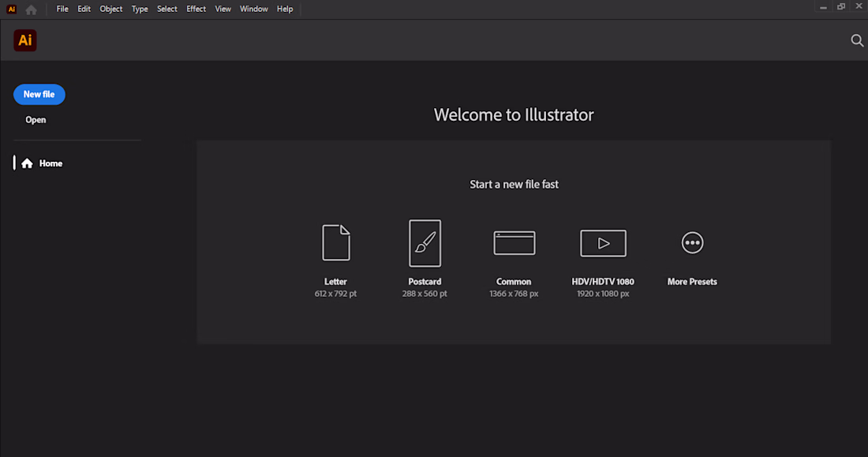The height and width of the screenshot is (457, 868).
Task: Open the Edit menu
Action: coord(84,9)
